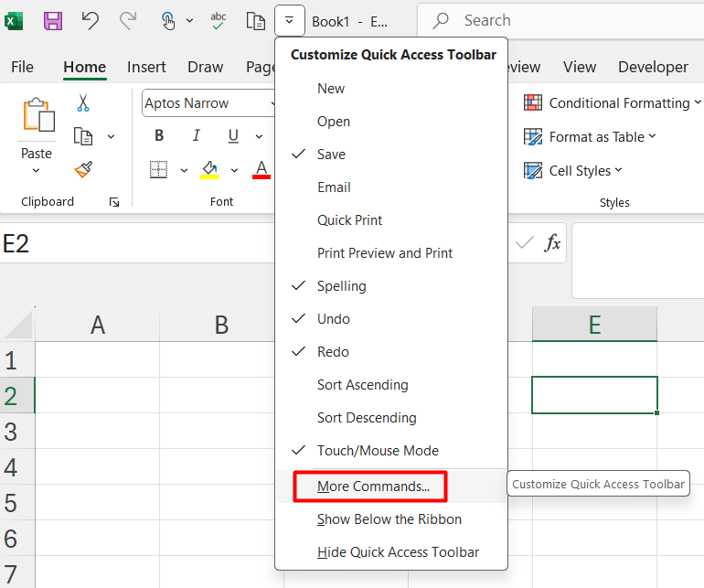Click the Undo arrow icon
The image size is (704, 588).
(91, 20)
